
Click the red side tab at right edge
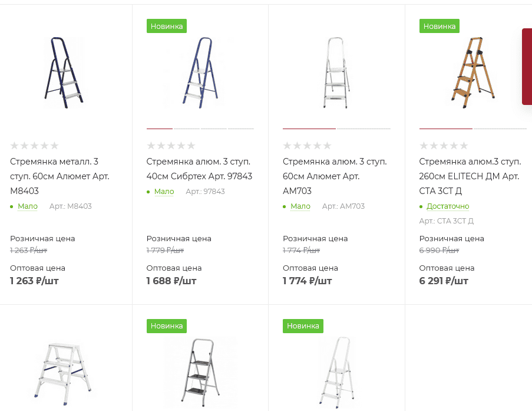pyautogui.click(x=527, y=67)
